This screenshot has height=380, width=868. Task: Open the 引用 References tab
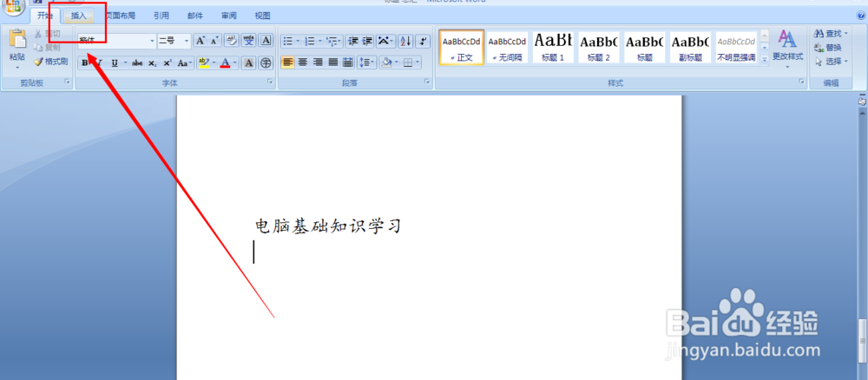pos(161,16)
